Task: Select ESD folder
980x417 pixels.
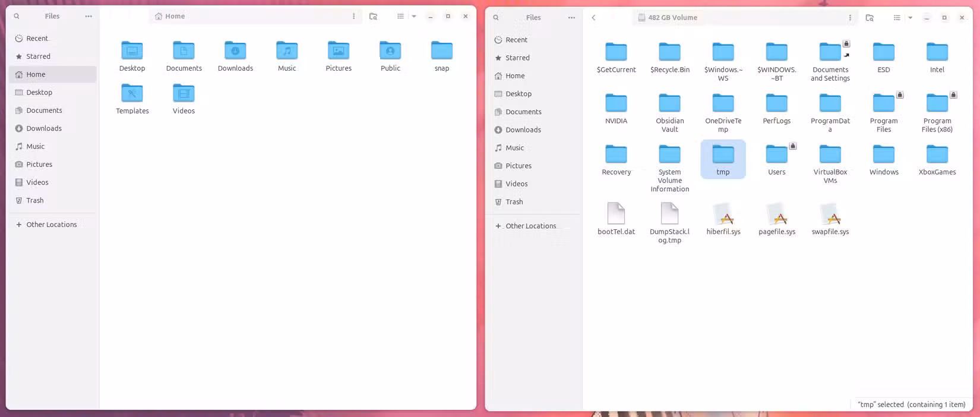Action: [x=884, y=58]
